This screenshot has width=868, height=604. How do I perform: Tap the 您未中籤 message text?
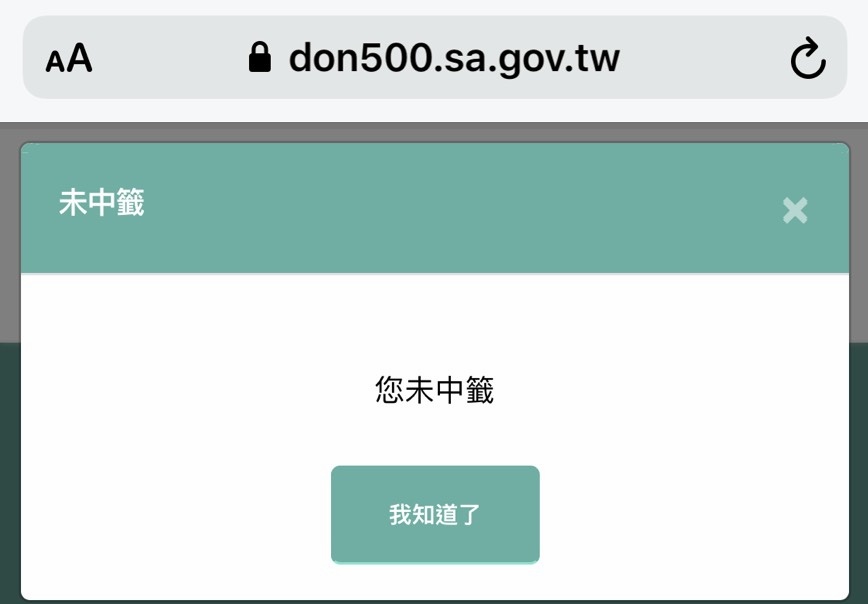(x=435, y=390)
